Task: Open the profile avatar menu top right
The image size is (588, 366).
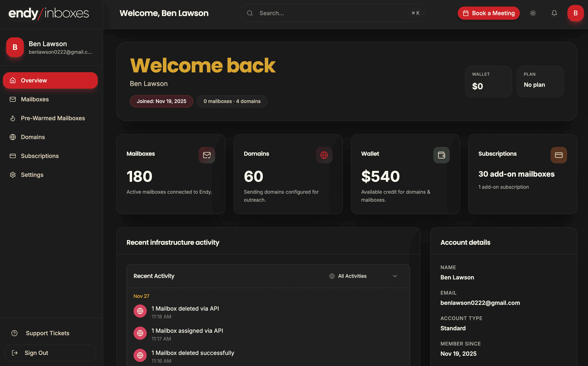Action: (575, 13)
